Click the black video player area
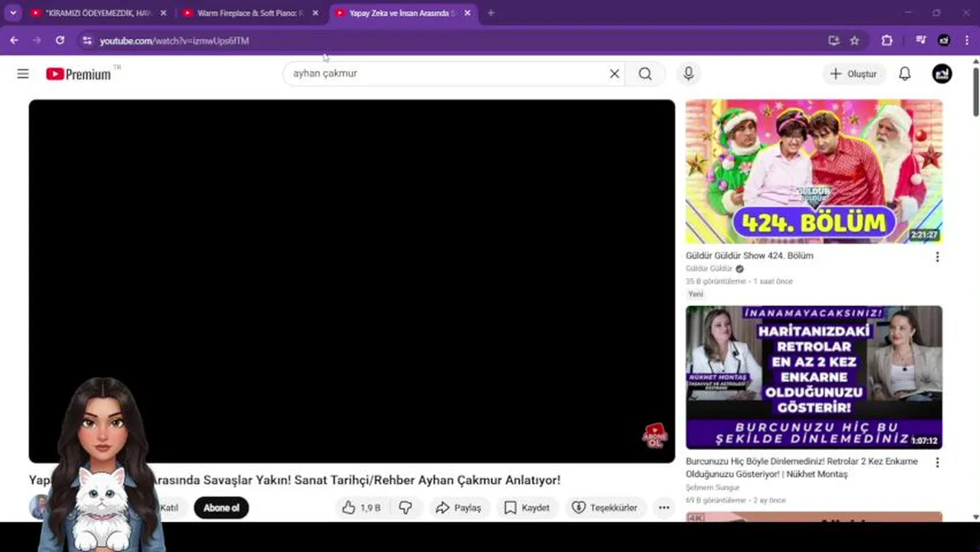This screenshot has width=980, height=552. click(352, 281)
